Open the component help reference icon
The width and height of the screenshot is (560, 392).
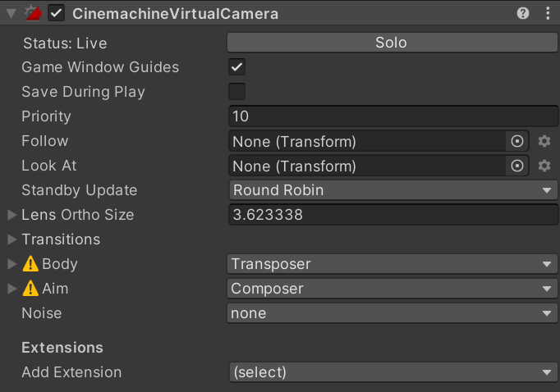(x=523, y=13)
